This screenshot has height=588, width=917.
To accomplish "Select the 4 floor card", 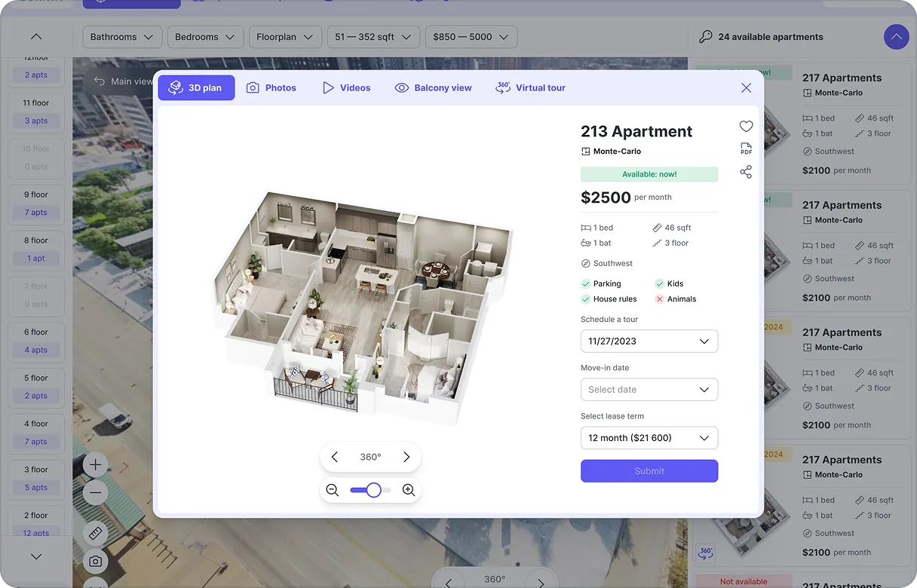I will pyautogui.click(x=36, y=433).
